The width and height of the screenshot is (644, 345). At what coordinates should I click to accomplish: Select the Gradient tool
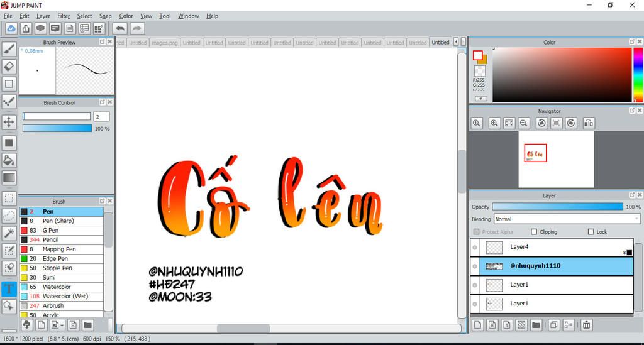tap(9, 178)
